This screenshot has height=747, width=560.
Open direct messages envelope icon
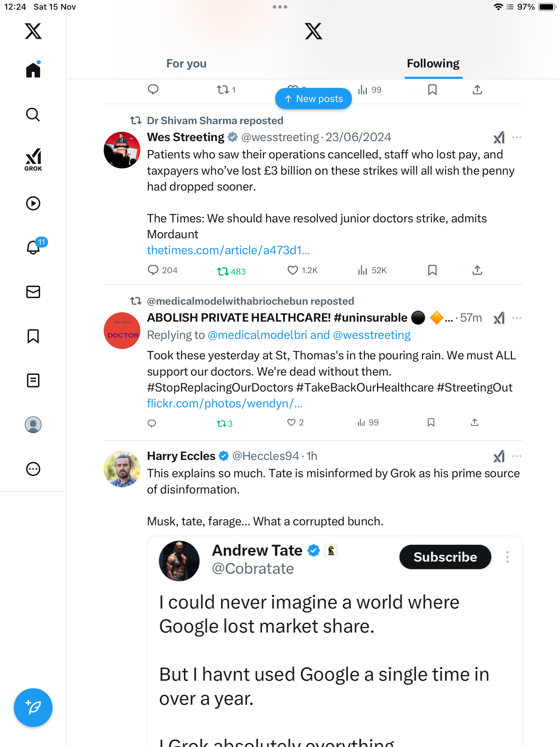click(x=33, y=292)
